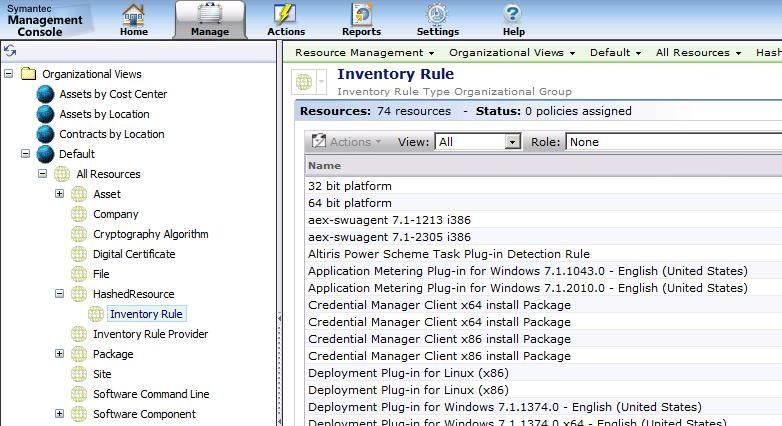
Task: Click the Help question mark icon
Action: [x=513, y=16]
